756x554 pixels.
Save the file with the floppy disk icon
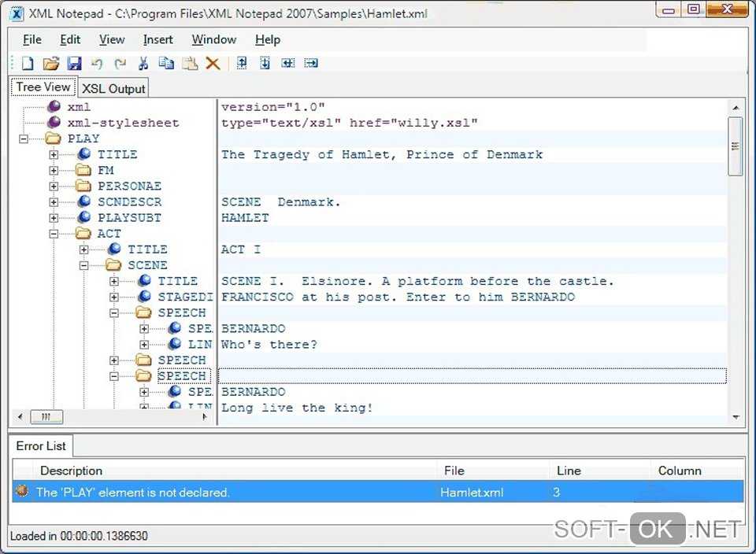tap(74, 64)
